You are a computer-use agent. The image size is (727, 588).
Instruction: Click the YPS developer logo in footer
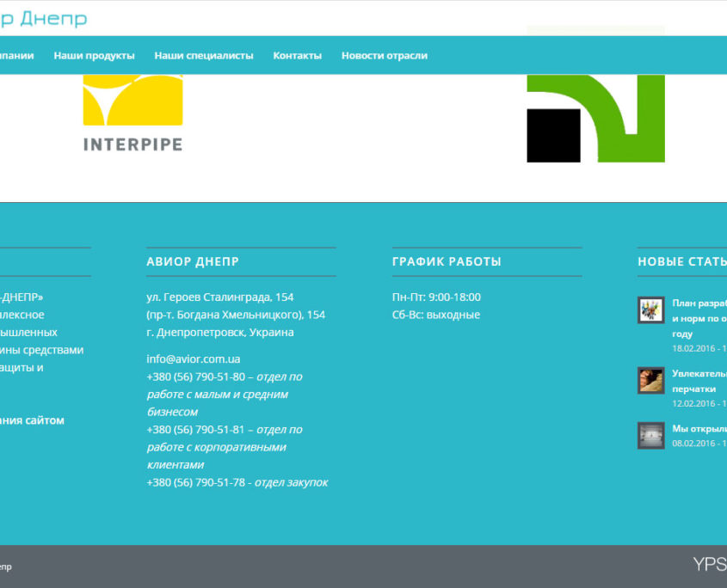[710, 565]
